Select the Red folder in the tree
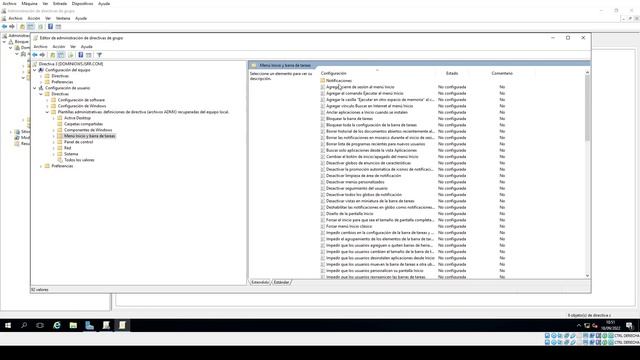 (x=67, y=148)
